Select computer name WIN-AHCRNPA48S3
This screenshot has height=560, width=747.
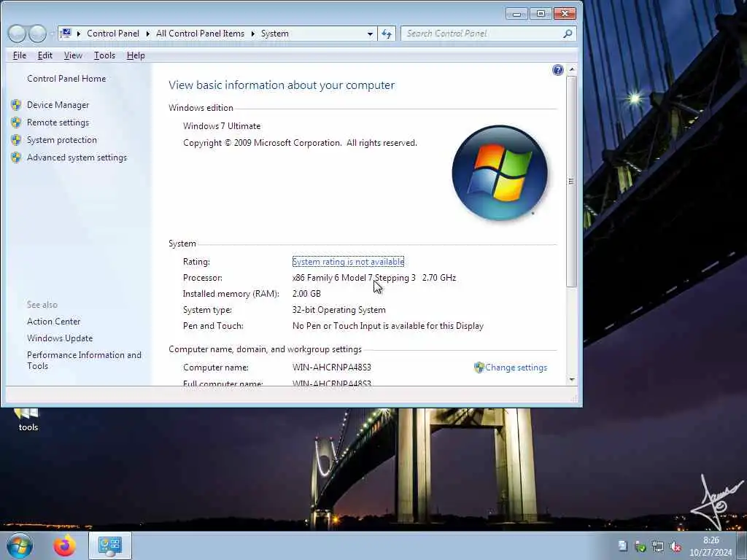pos(332,367)
